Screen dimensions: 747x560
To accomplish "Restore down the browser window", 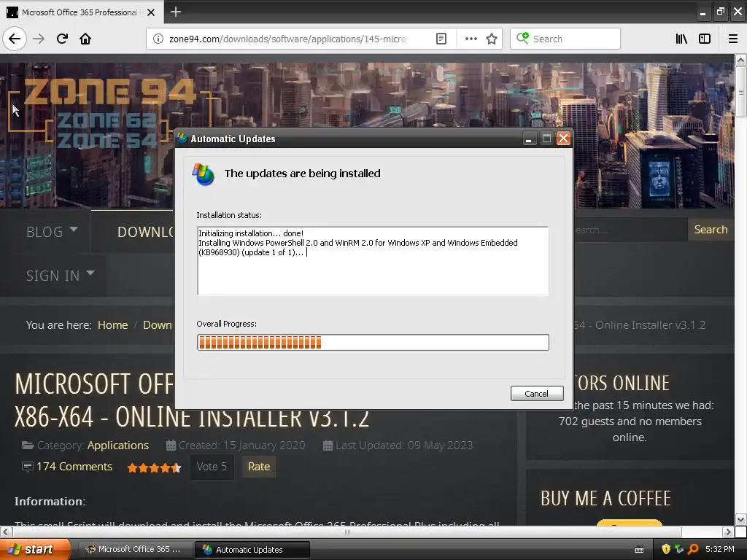I will point(720,12).
